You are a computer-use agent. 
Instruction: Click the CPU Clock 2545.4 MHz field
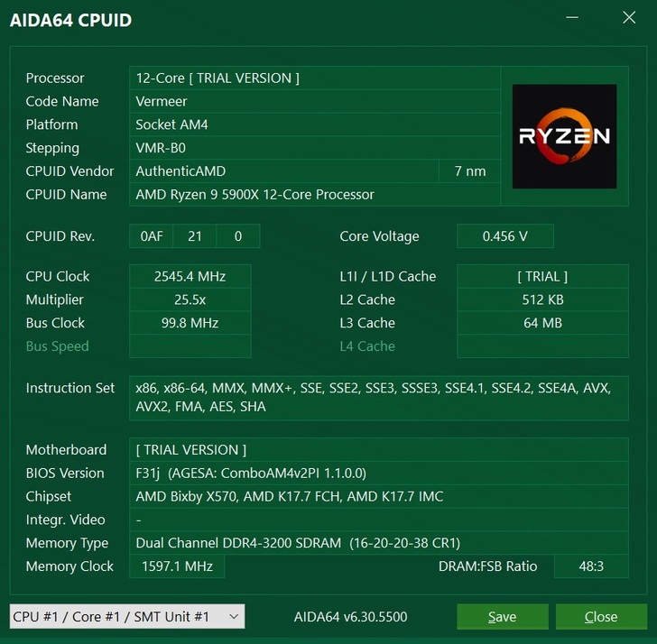(190, 276)
